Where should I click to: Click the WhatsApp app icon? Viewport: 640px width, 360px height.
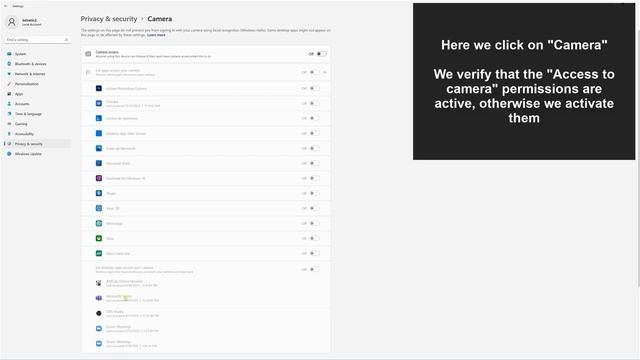click(x=99, y=223)
